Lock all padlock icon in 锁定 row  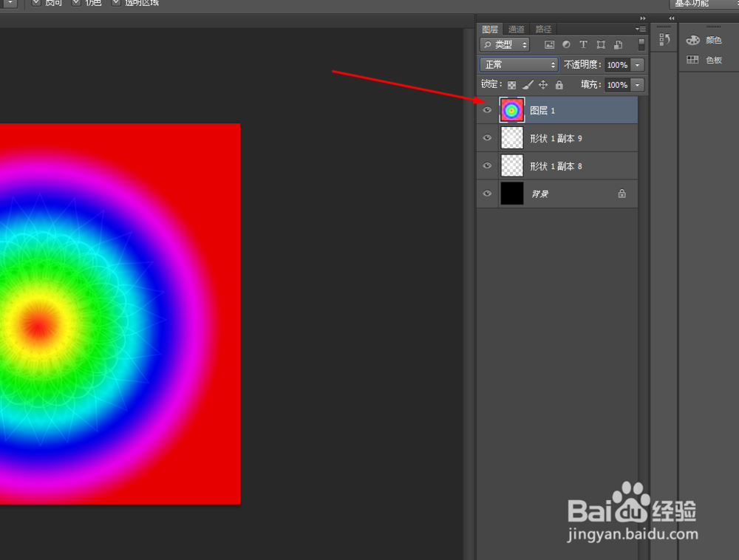pos(559,85)
